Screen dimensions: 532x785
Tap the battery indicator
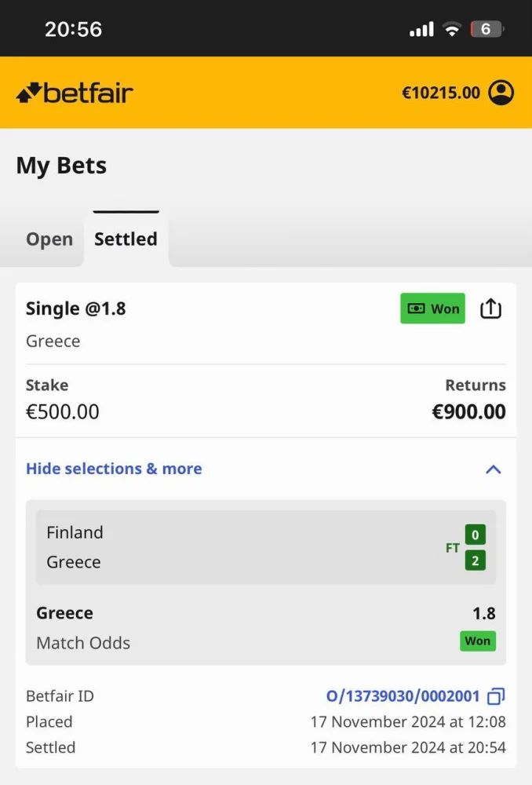[486, 30]
